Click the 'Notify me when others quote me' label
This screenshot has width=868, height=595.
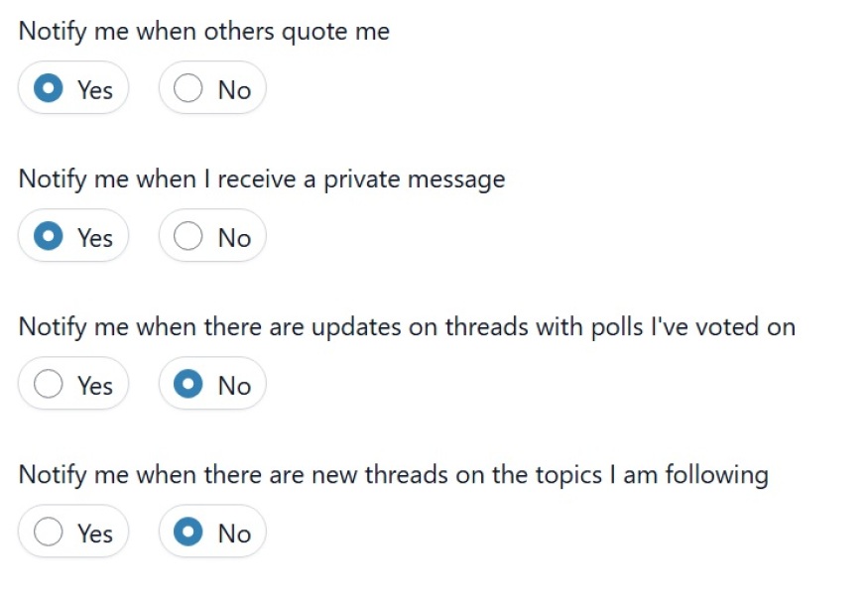coord(203,31)
